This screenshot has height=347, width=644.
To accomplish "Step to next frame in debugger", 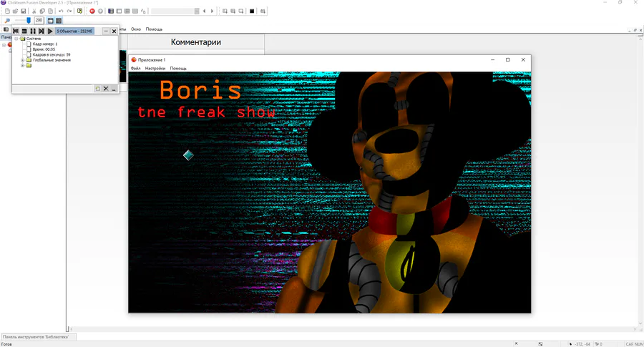I will (41, 31).
